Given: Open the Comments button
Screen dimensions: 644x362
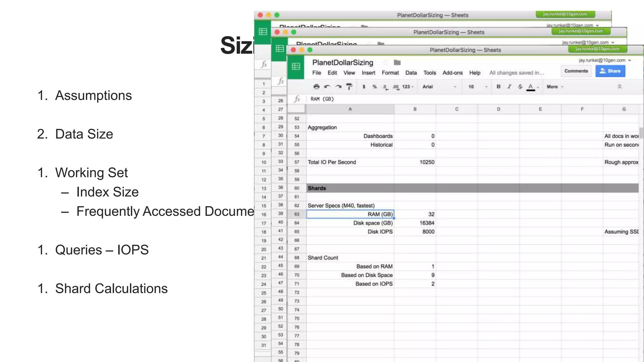Looking at the screenshot, I should [x=576, y=71].
